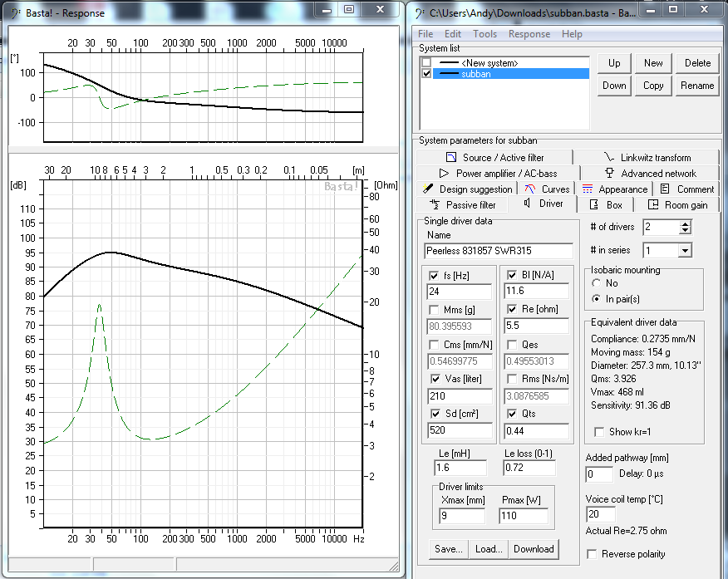Viewport: 728px width, 579px height.
Task: Click the Pmax [W] input field
Action: [524, 516]
